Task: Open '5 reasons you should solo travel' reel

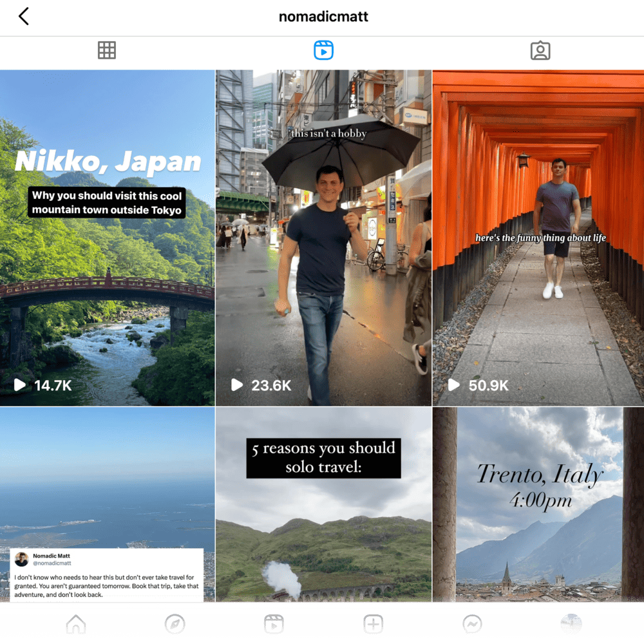Action: [323, 502]
